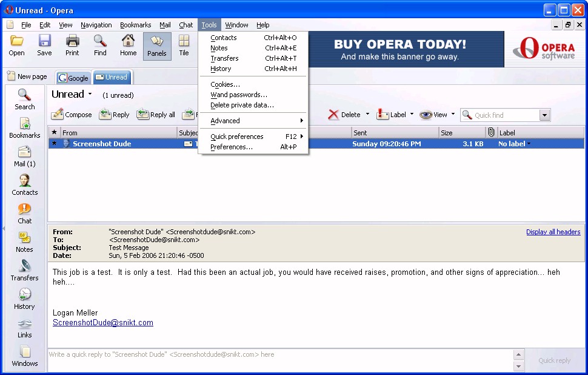The height and width of the screenshot is (375, 588).
Task: Expand the Quick preferences submenu
Action: pos(253,137)
